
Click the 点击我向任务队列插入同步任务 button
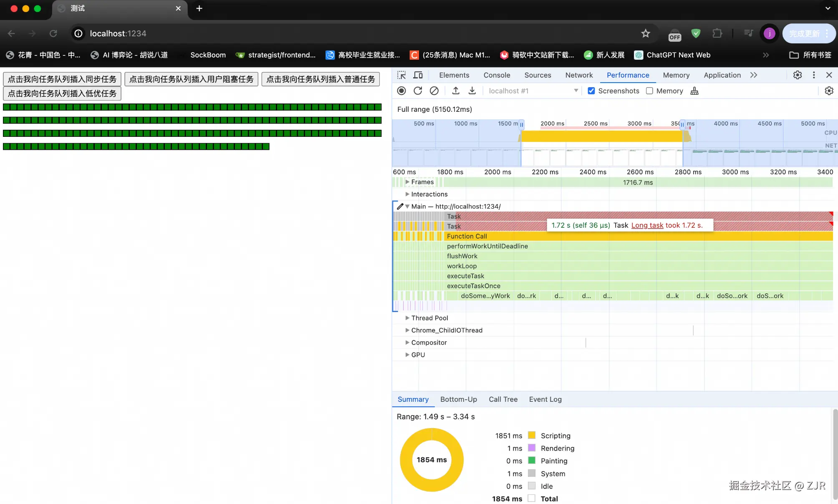pos(62,79)
